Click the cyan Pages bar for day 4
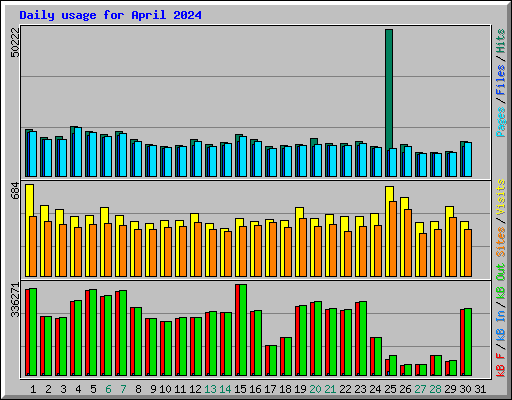Screen dimensions: 512x400 78,152
